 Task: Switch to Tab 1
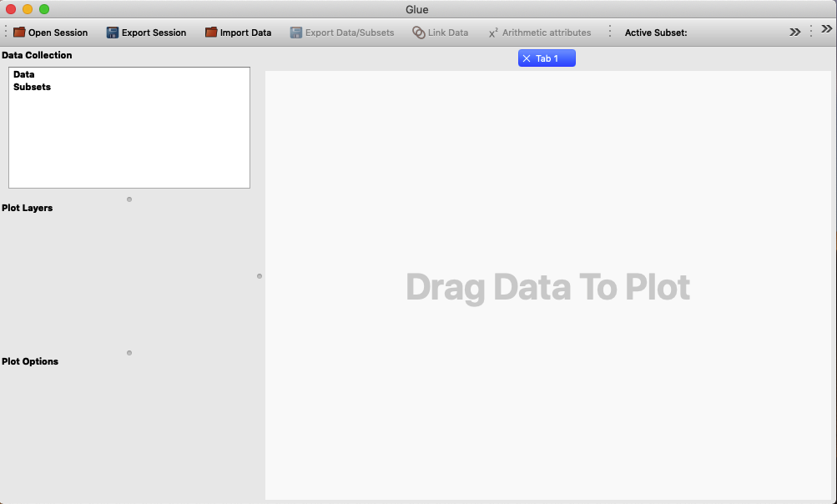pyautogui.click(x=552, y=58)
